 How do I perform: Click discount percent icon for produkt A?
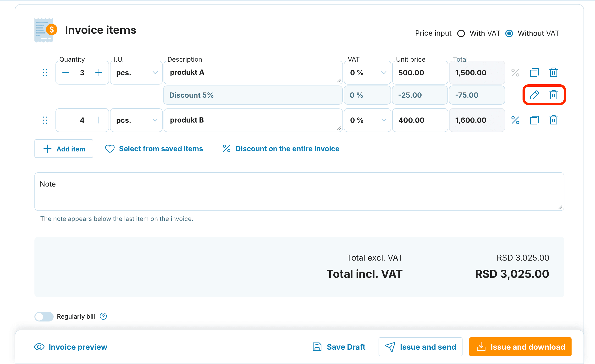pyautogui.click(x=515, y=73)
